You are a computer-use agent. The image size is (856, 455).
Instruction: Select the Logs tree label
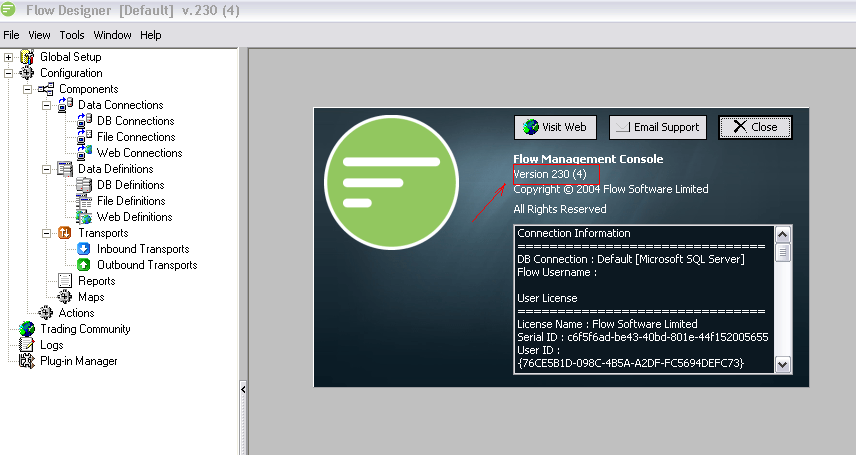click(x=51, y=345)
